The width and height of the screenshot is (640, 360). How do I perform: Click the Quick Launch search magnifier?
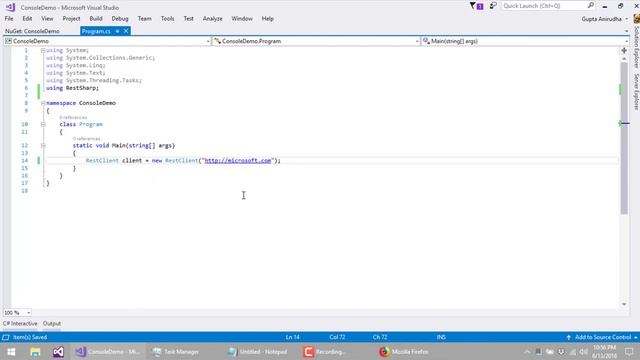click(x=591, y=5)
